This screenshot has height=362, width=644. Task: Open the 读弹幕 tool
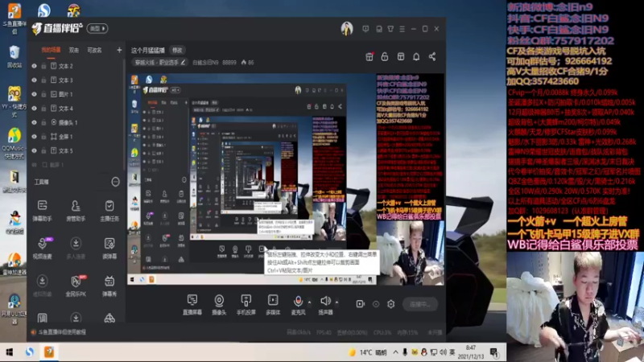click(109, 248)
